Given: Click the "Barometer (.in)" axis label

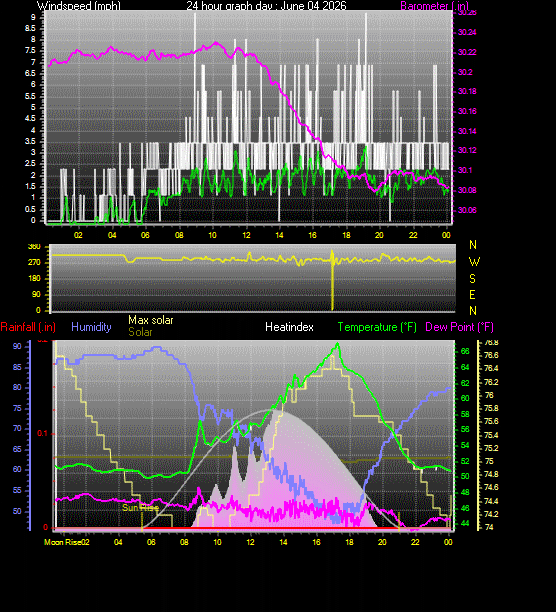Looking at the screenshot, I should pyautogui.click(x=435, y=6).
